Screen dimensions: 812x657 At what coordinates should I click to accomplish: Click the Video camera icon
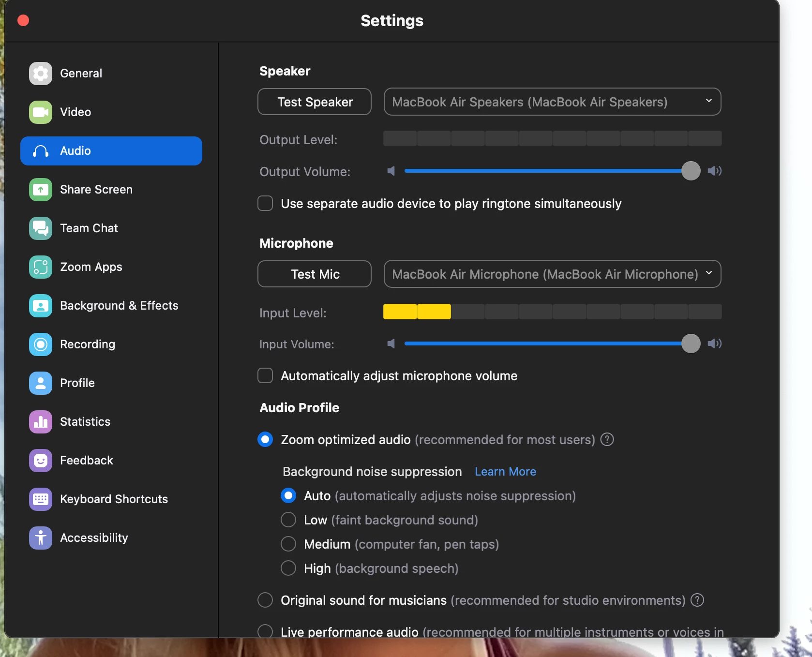[x=41, y=112]
